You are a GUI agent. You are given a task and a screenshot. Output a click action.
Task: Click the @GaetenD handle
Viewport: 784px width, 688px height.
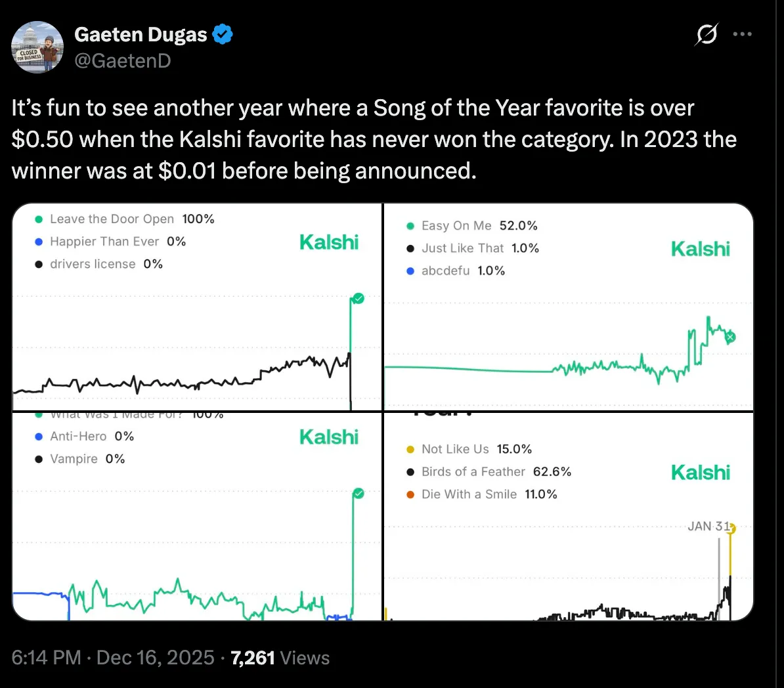[123, 60]
